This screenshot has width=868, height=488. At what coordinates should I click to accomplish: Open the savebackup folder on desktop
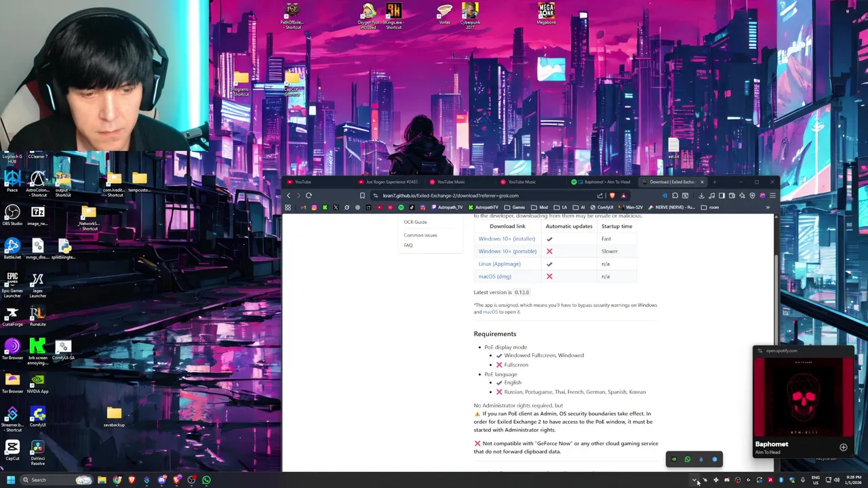click(x=114, y=417)
